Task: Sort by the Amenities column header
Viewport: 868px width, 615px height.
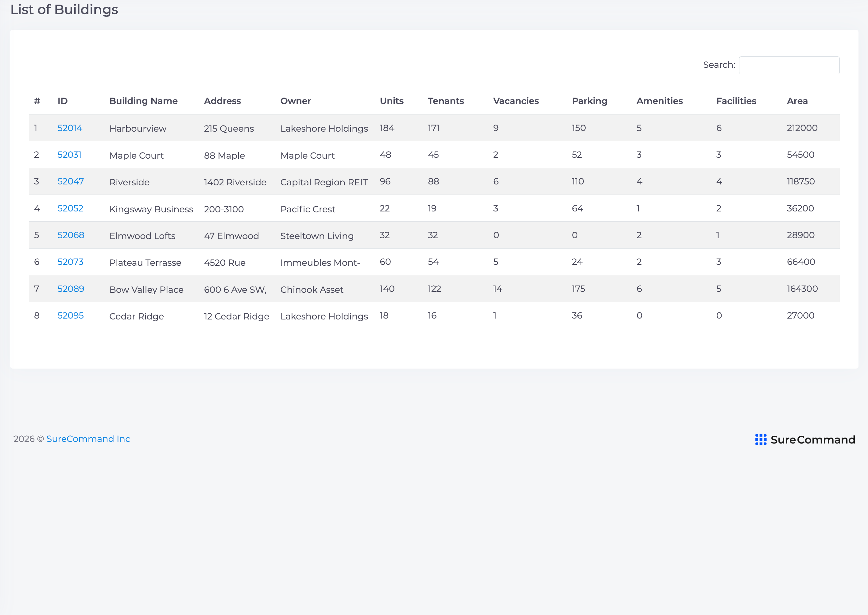Action: coord(659,101)
